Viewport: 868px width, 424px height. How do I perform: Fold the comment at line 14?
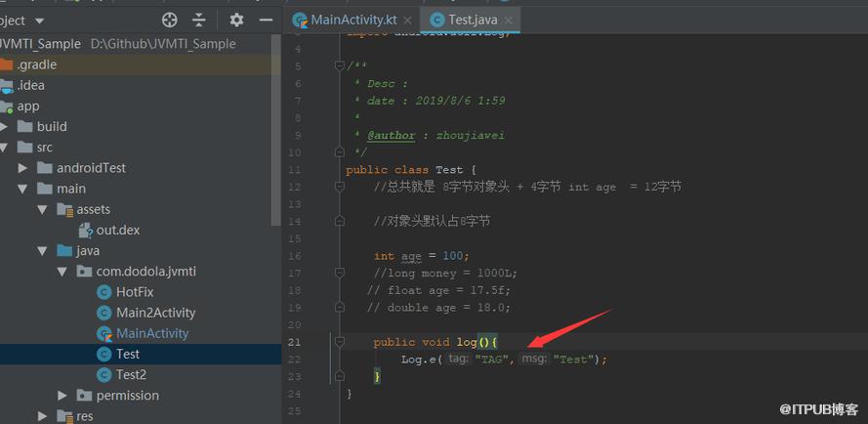340,222
